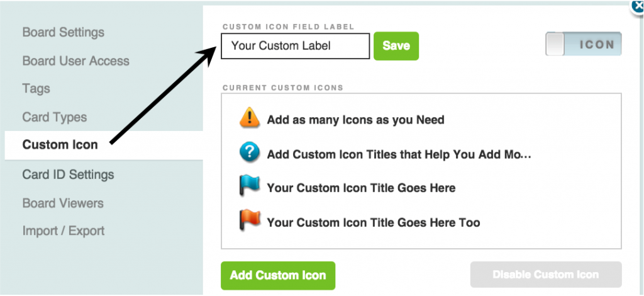Click Disable Custom Icon button
The height and width of the screenshot is (296, 644).
click(546, 274)
